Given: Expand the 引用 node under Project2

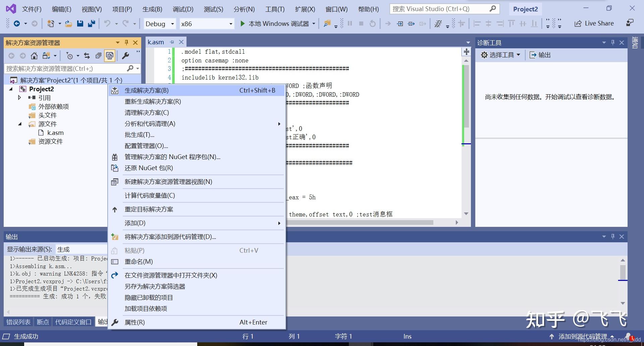Looking at the screenshot, I should point(19,98).
